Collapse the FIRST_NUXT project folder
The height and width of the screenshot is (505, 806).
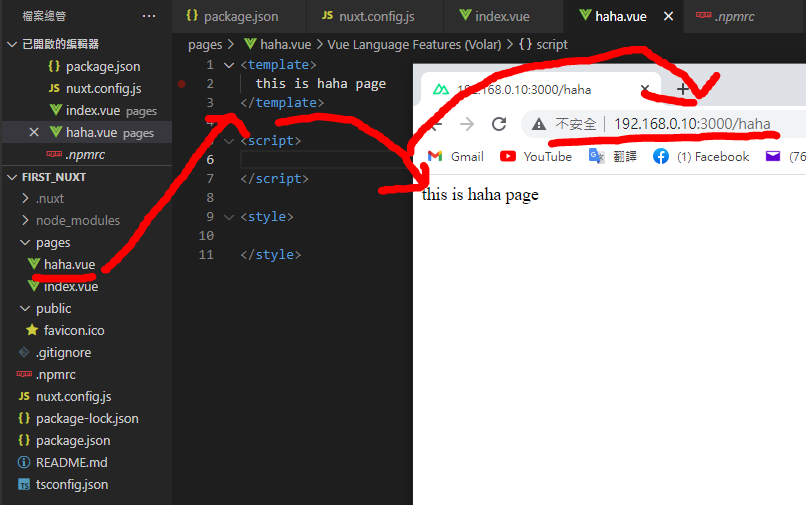[60, 176]
